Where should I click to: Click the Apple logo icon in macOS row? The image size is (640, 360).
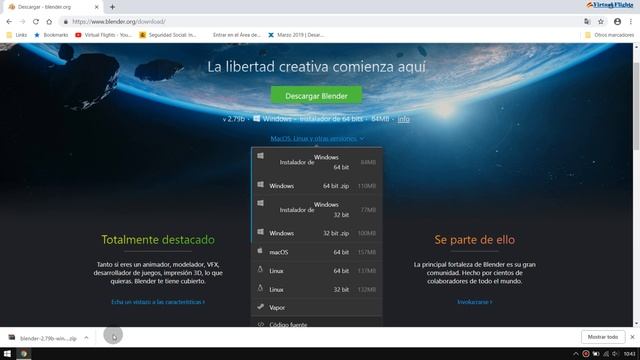260,251
